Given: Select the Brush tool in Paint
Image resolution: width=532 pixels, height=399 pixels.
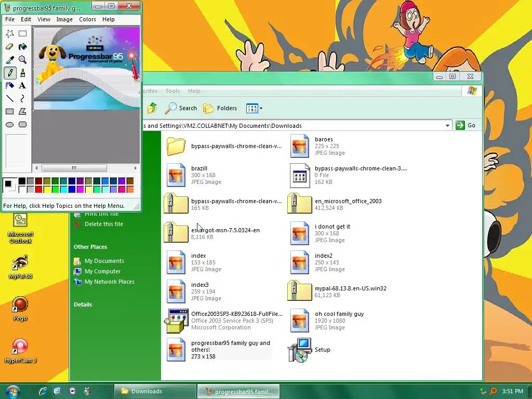Looking at the screenshot, I should point(22,73).
